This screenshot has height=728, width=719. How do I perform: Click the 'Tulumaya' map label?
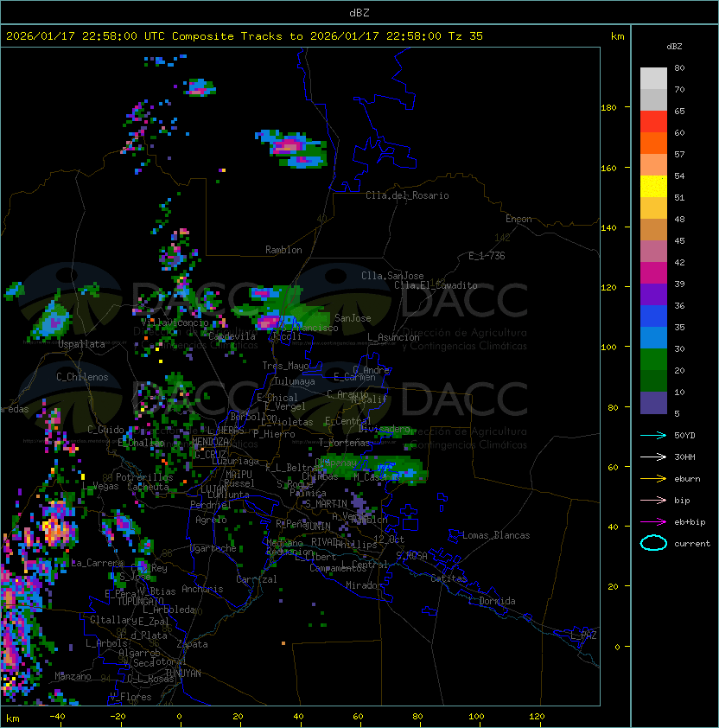pos(295,381)
